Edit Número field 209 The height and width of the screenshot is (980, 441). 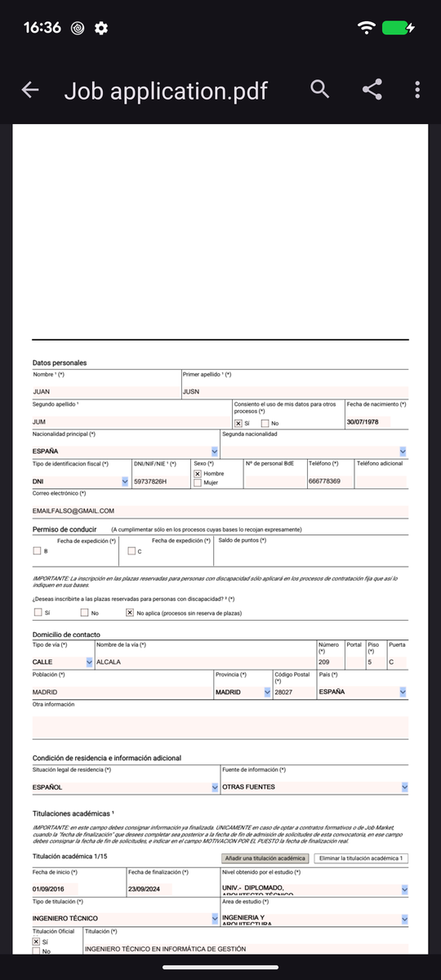(329, 661)
